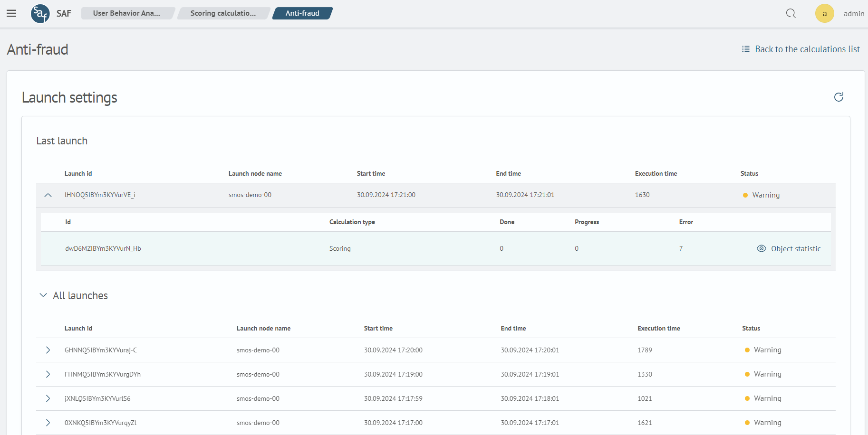
Task: Go to Scoring calculations breadcrumb
Action: coord(223,13)
